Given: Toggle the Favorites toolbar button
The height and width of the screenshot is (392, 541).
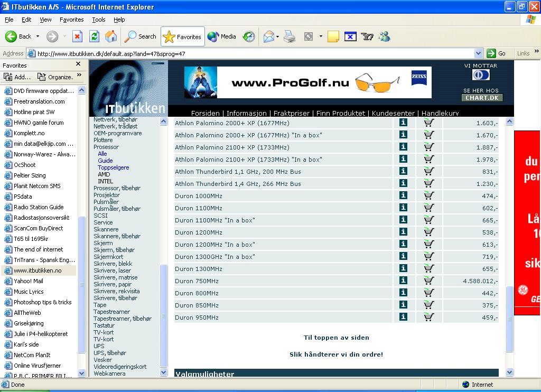Looking at the screenshot, I should coord(182,36).
